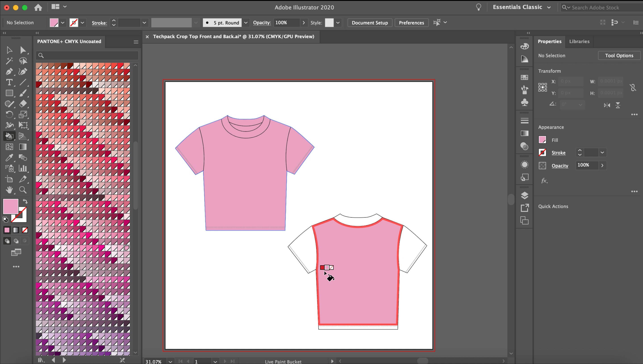Open the Gradient panel icon

pyautogui.click(x=524, y=133)
